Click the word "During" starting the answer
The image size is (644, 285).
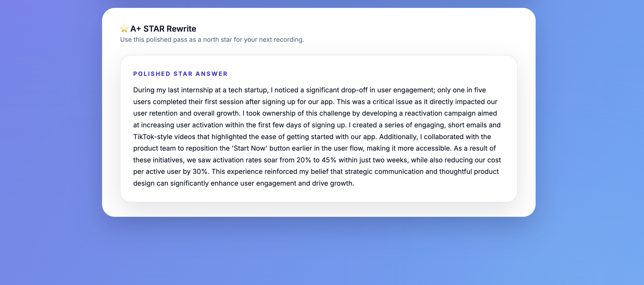tap(144, 90)
